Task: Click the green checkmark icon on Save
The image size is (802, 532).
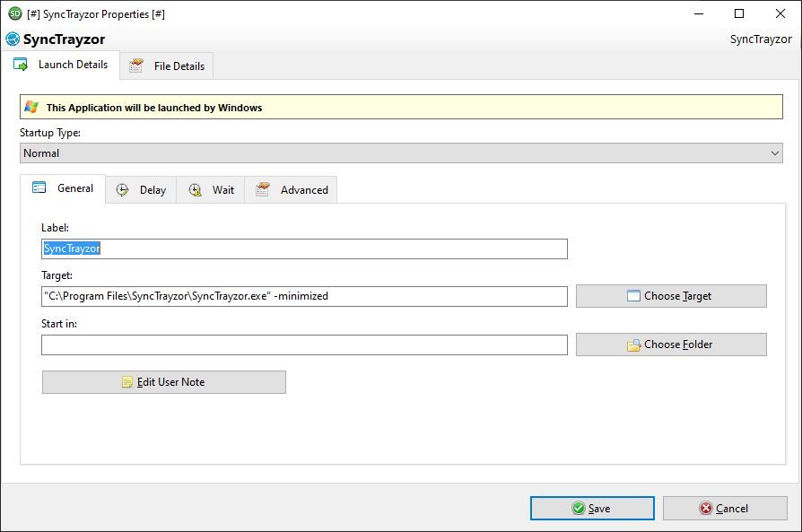Action: pyautogui.click(x=578, y=508)
